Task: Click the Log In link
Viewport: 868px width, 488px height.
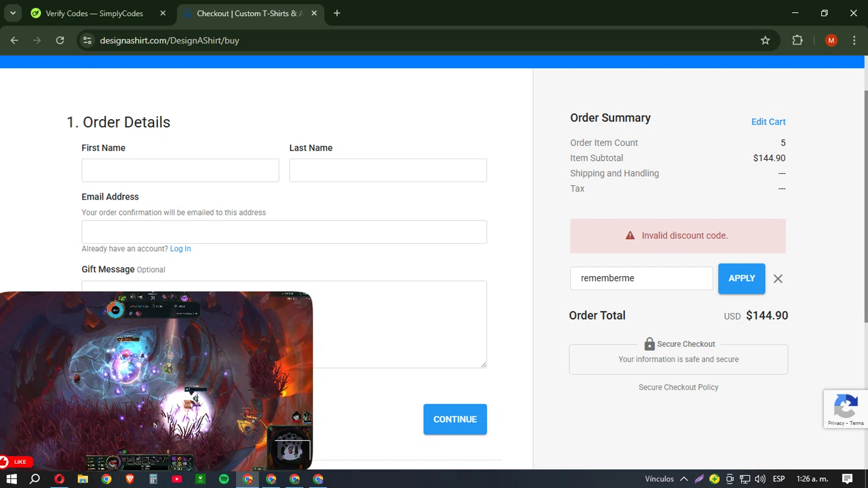Action: click(x=181, y=249)
